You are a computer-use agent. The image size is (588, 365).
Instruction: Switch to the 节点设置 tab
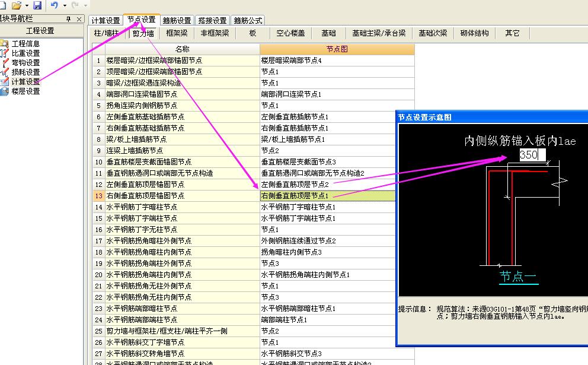142,20
